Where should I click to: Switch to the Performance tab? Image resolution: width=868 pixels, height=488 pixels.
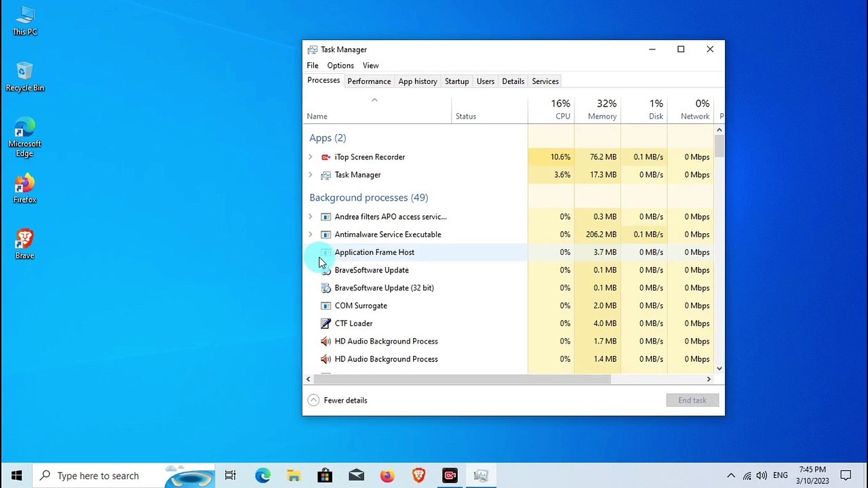369,81
